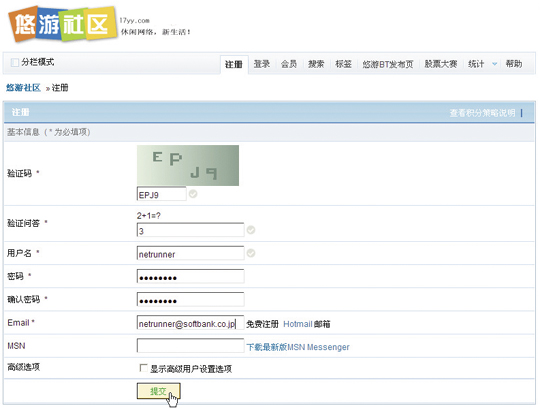540x408 pixels.
Task: Focus the empty MSN input field
Action: [190, 345]
